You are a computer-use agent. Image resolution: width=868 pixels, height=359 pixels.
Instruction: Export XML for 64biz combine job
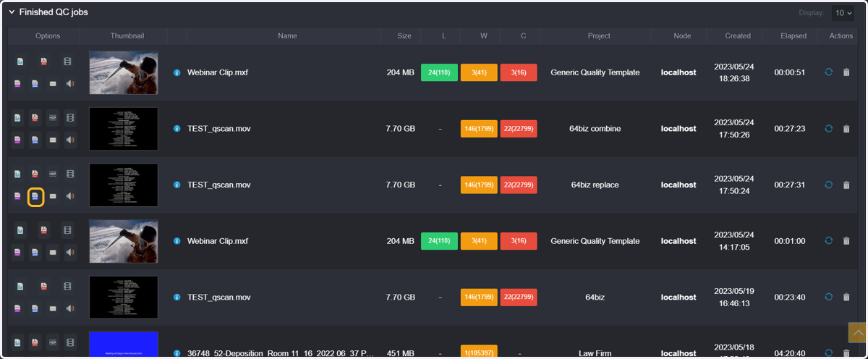click(17, 140)
